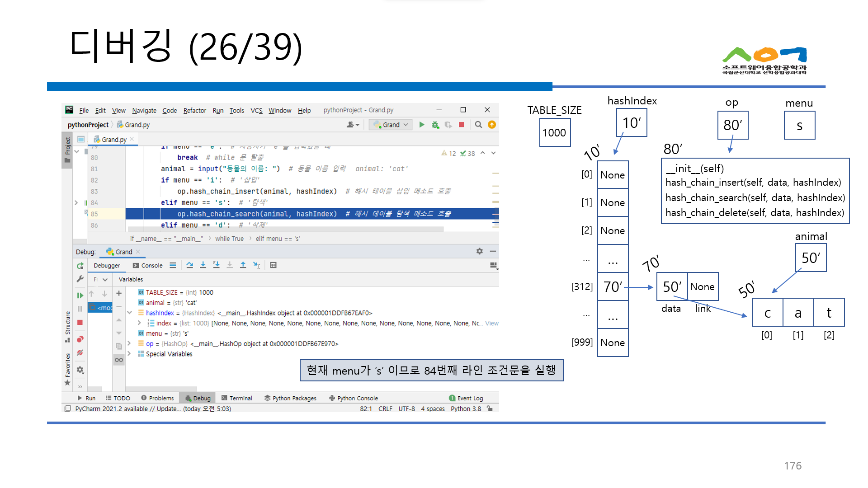Open Evaluate Expression calculator icon
The width and height of the screenshot is (868, 488).
[x=274, y=265]
